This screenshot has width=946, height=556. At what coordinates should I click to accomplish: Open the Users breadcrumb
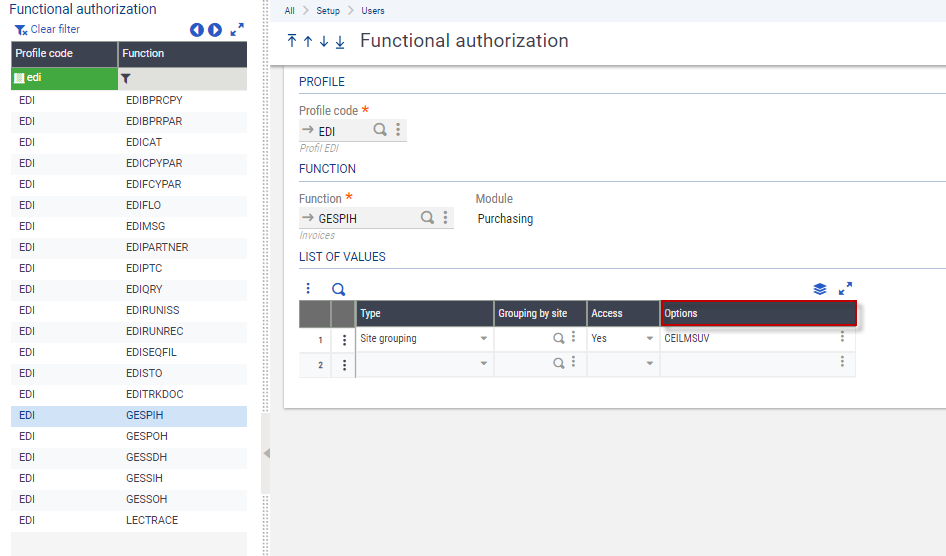click(372, 11)
